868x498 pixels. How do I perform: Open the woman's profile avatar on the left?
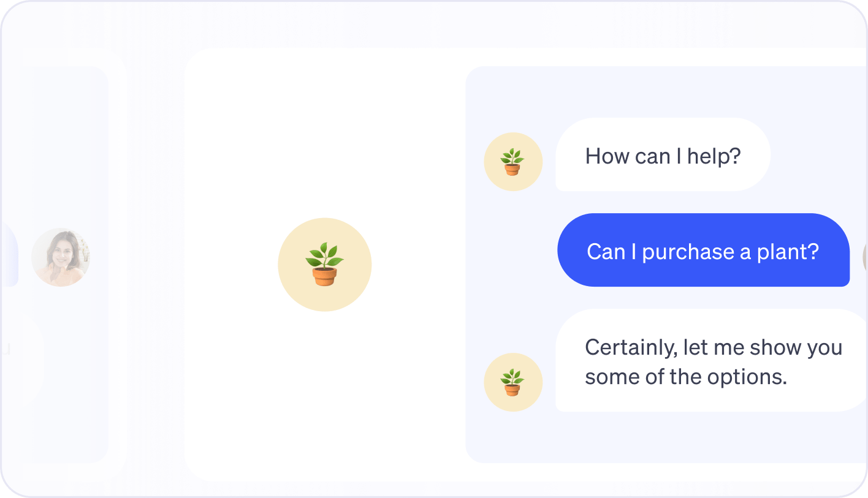pos(61,257)
